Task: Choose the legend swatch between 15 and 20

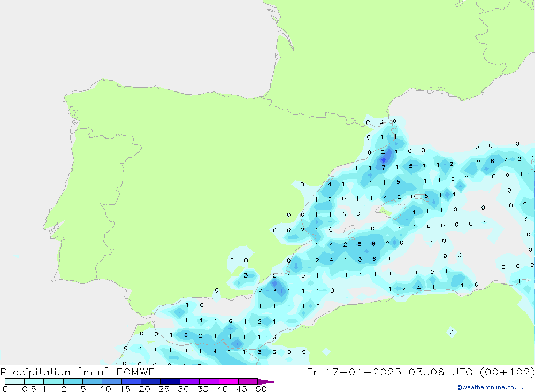Action: (132, 381)
